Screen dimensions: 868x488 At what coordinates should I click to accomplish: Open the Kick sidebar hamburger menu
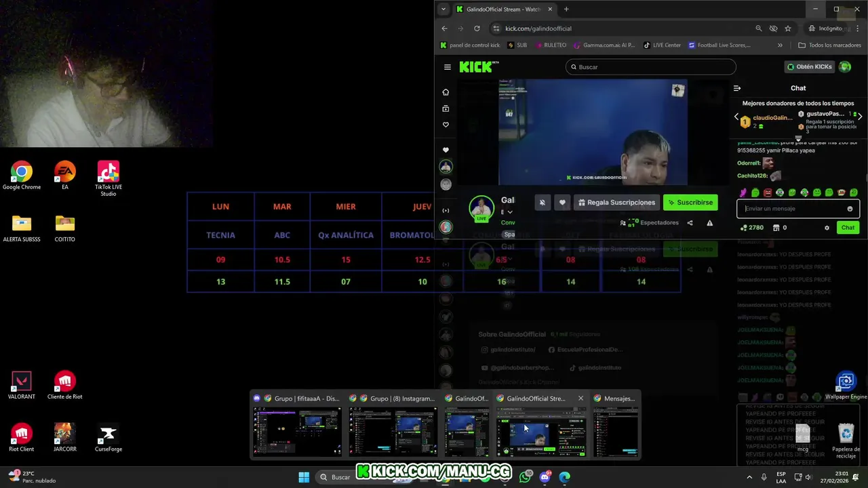(447, 67)
